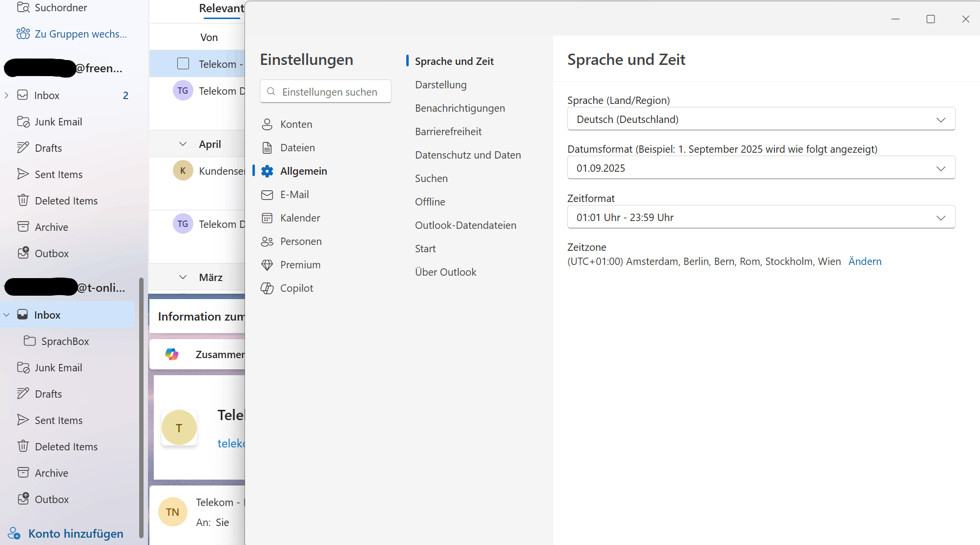This screenshot has width=980, height=545.
Task: Open the Sprache (Land/Region) dropdown
Action: click(761, 119)
